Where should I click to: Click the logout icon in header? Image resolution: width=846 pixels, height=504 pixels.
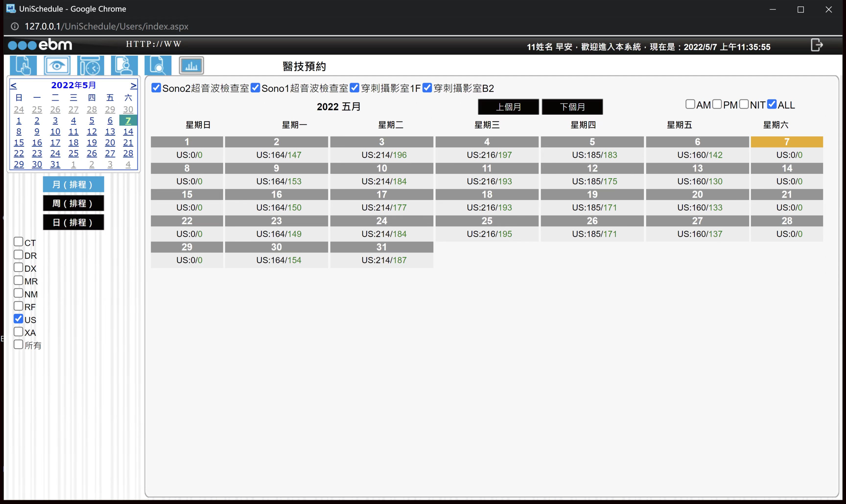(816, 45)
